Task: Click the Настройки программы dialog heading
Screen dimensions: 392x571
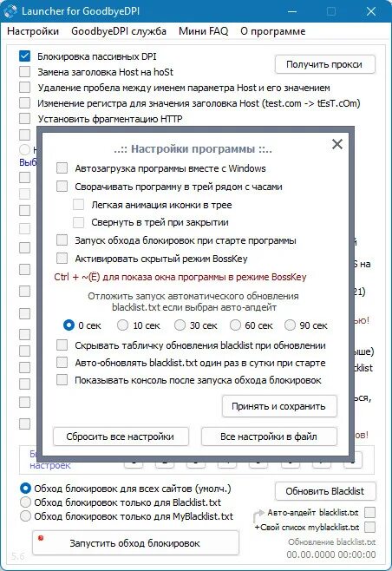Action: click(x=193, y=149)
